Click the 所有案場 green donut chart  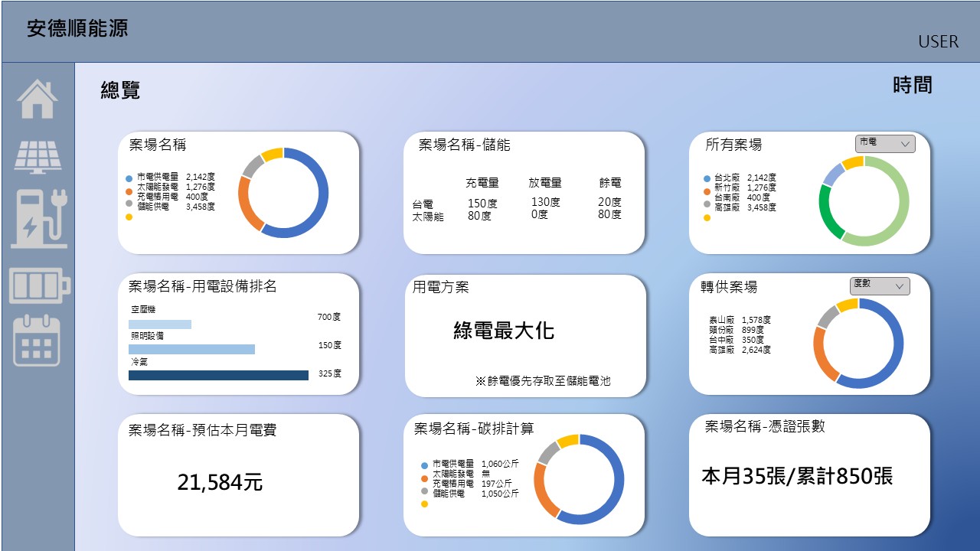pyautogui.click(x=864, y=201)
